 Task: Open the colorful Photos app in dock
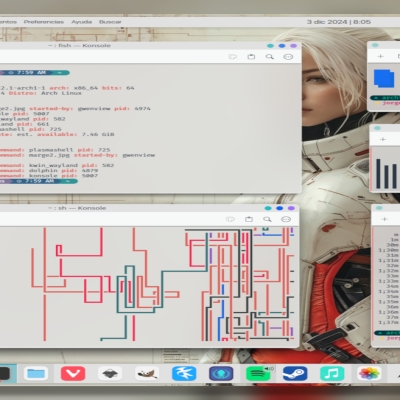click(x=369, y=374)
